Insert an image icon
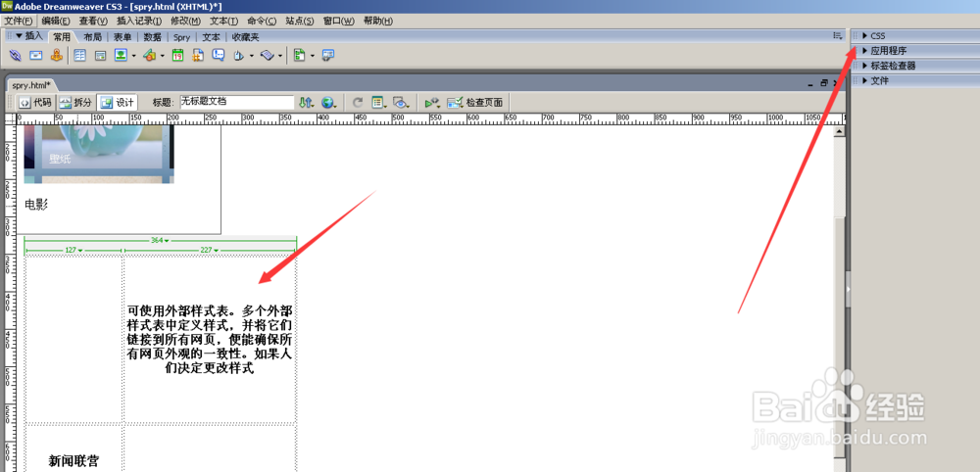This screenshot has width=980, height=472. coord(121,56)
